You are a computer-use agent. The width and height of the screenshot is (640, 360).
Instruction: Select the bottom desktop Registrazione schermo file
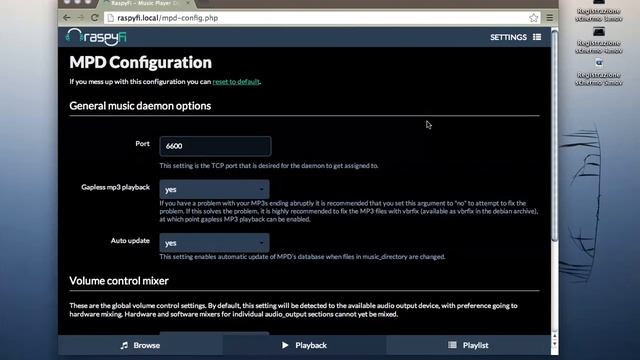click(599, 73)
